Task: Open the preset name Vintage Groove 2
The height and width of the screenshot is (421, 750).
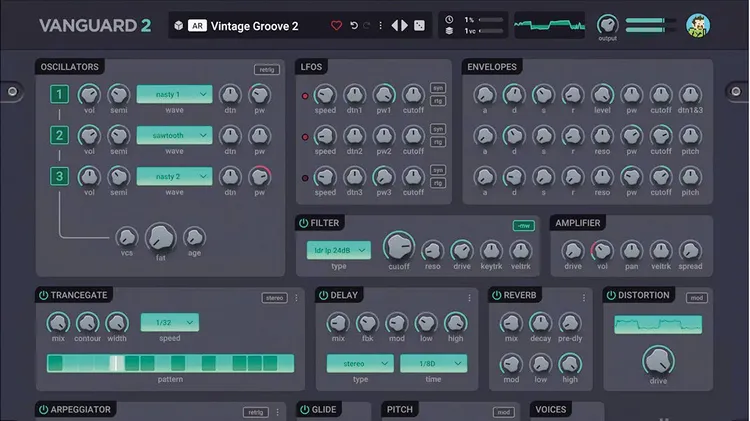Action: click(x=254, y=25)
